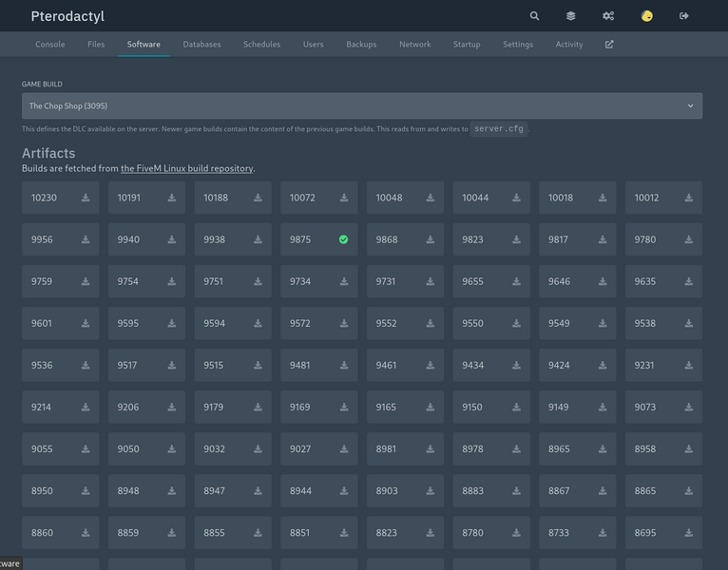Open the Settings tab

pyautogui.click(x=518, y=44)
